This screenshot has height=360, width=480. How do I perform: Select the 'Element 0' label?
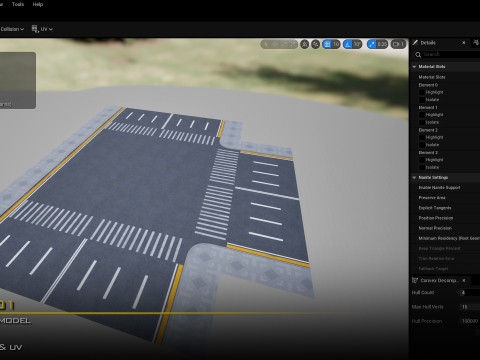coord(428,85)
